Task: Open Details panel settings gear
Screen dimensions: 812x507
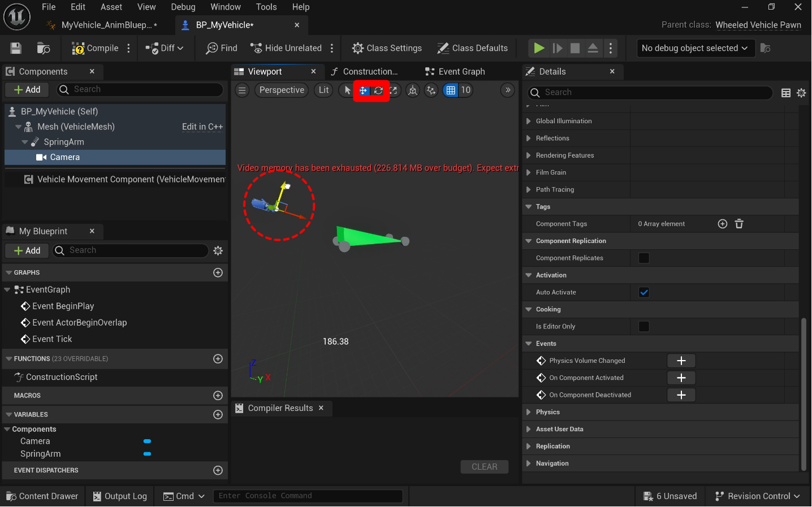Action: click(x=801, y=93)
